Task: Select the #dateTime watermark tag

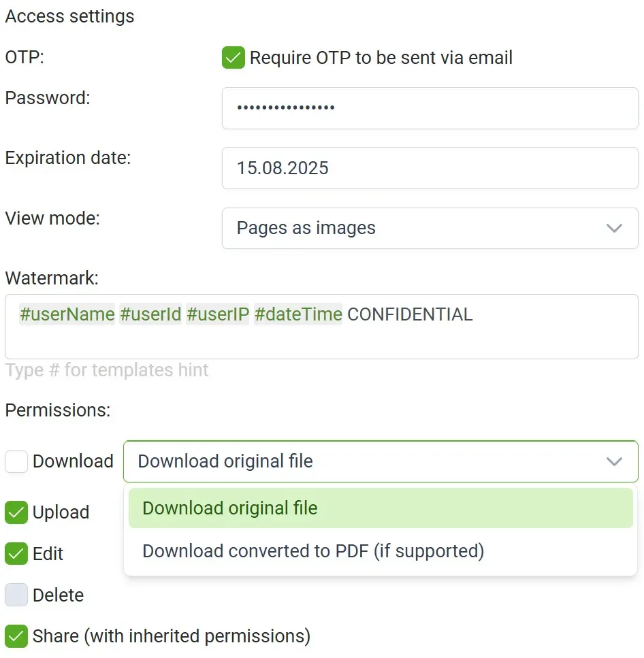Action: click(298, 314)
